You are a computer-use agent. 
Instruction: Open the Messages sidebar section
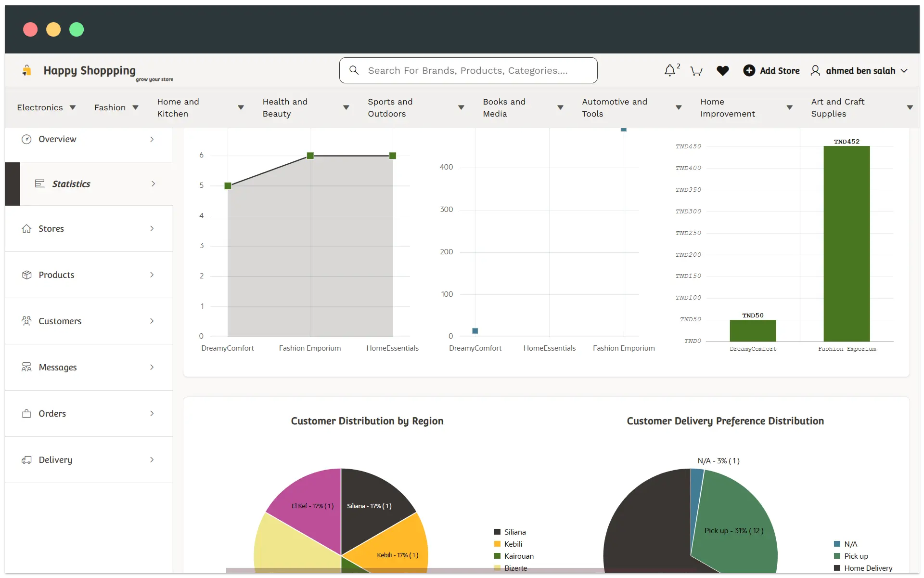(58, 367)
